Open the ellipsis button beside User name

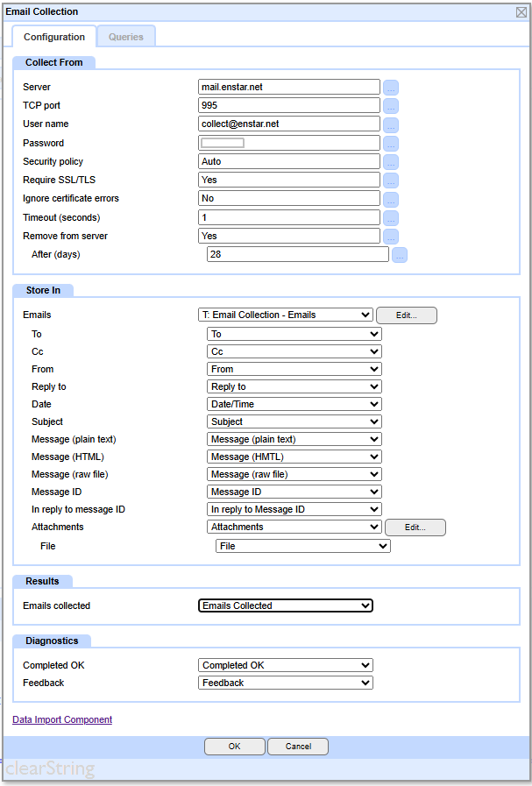tap(391, 124)
